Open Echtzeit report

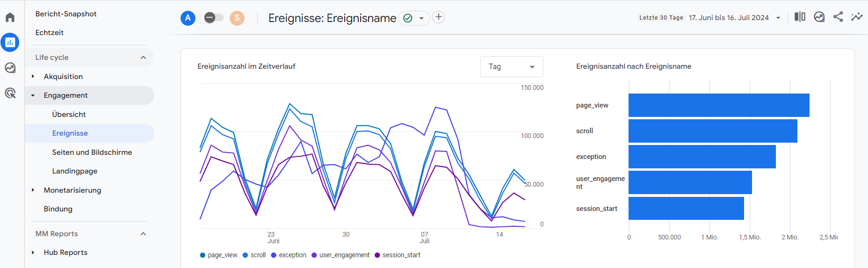[50, 33]
